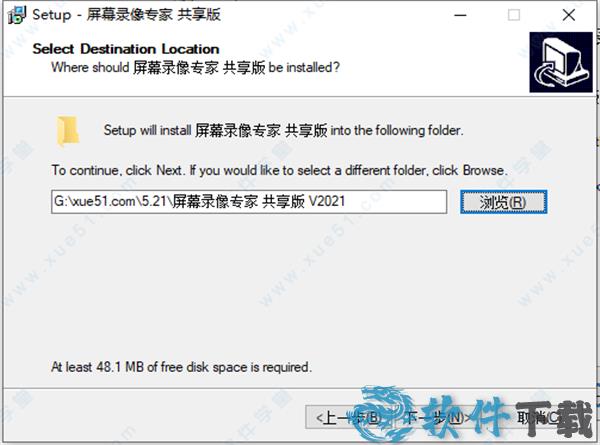Click the 软件下载 watermark text
This screenshot has width=600, height=445.
[509, 418]
